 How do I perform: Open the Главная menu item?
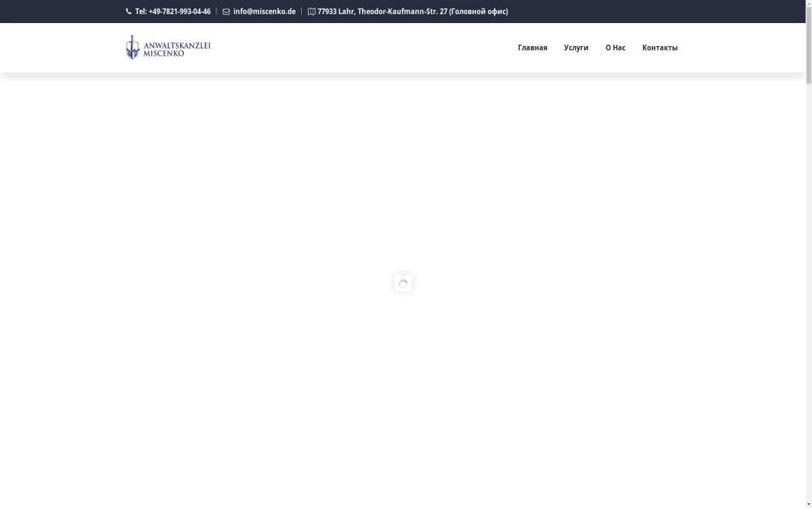(532, 47)
